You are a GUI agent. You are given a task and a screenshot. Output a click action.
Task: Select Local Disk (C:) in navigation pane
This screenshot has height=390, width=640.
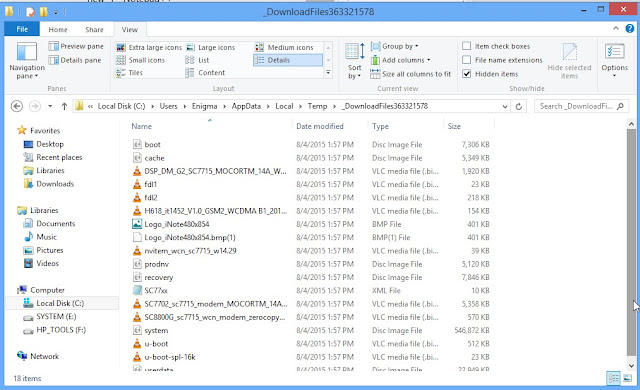(60, 303)
